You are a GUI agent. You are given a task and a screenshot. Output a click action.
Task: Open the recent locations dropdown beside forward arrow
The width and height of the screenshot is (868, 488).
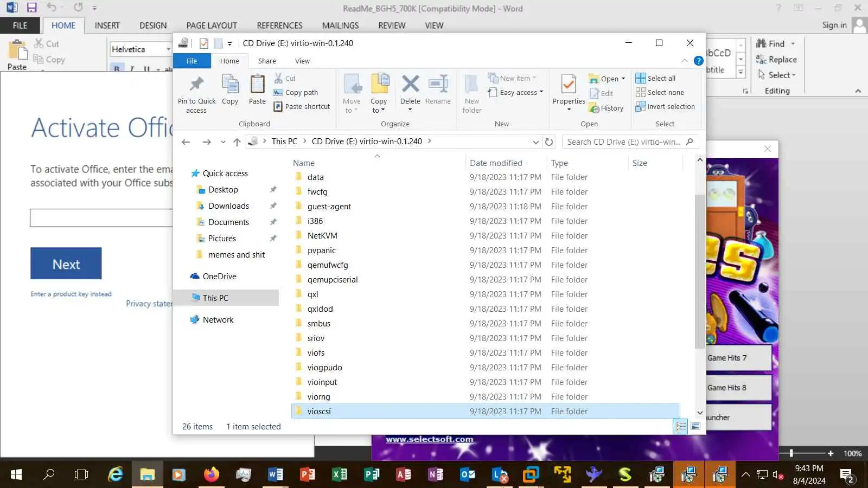click(223, 142)
